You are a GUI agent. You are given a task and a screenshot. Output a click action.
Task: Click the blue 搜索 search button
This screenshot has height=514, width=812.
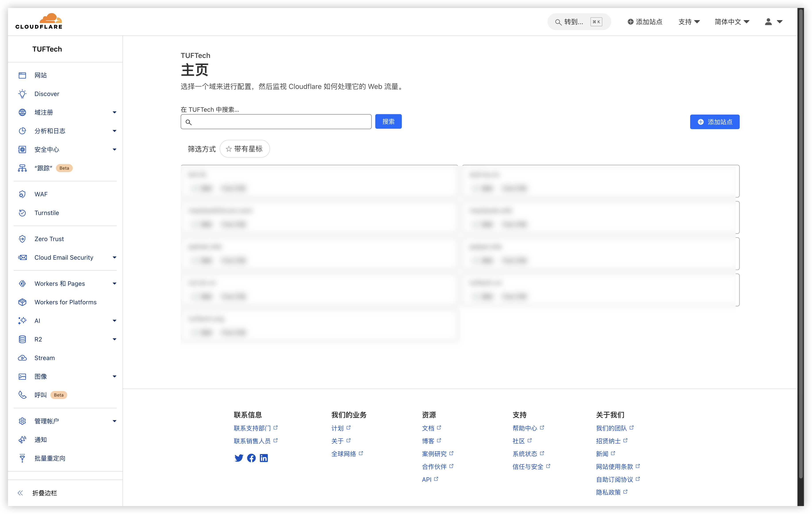388,121
